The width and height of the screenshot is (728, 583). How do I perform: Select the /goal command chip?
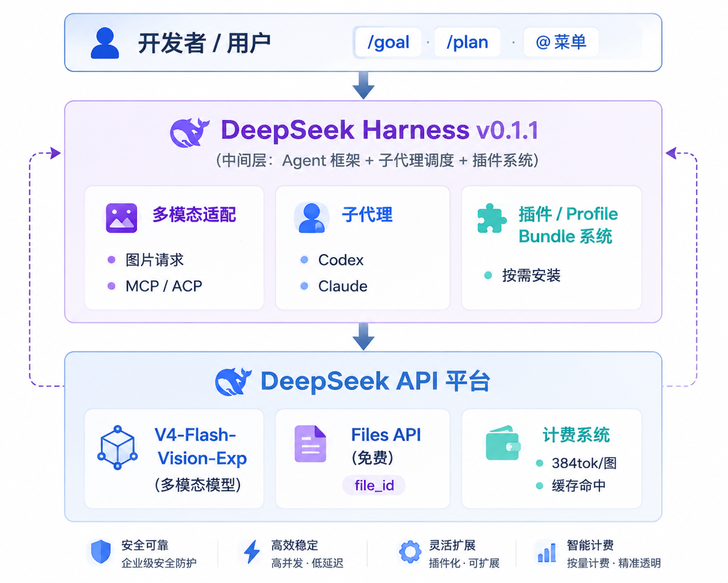388,42
